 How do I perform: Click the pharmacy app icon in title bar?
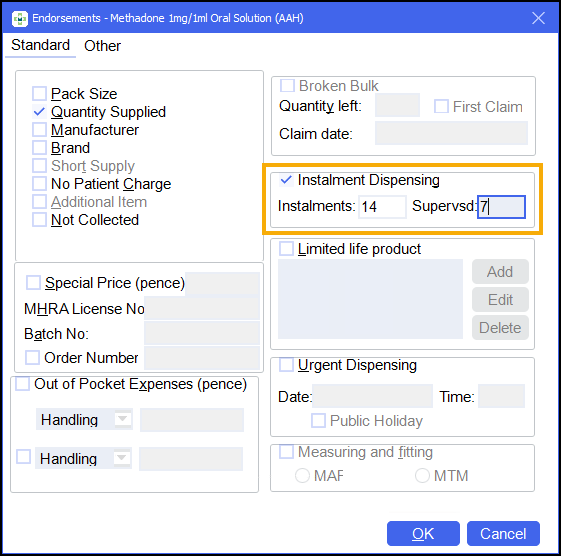pos(19,19)
